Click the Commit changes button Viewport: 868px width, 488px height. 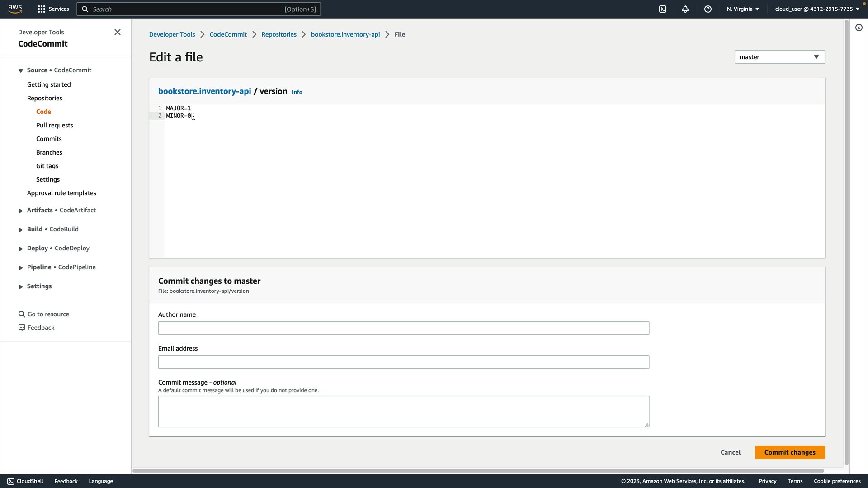(x=789, y=452)
